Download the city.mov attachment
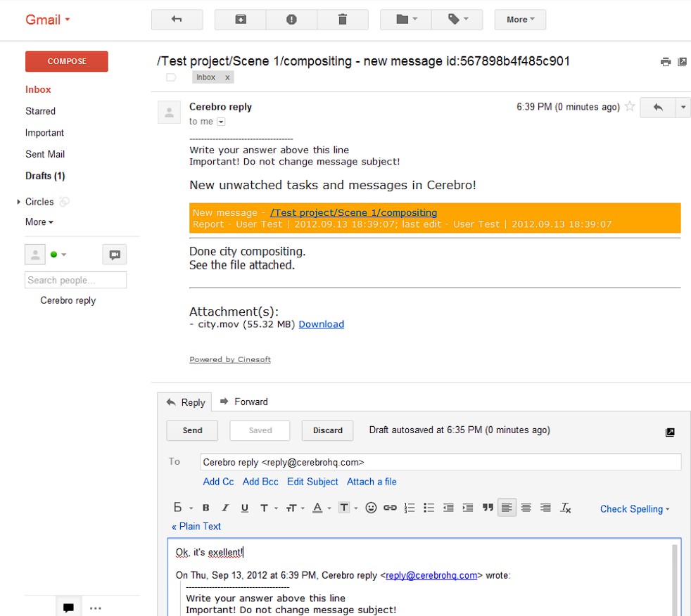This screenshot has width=691, height=616. [x=322, y=324]
